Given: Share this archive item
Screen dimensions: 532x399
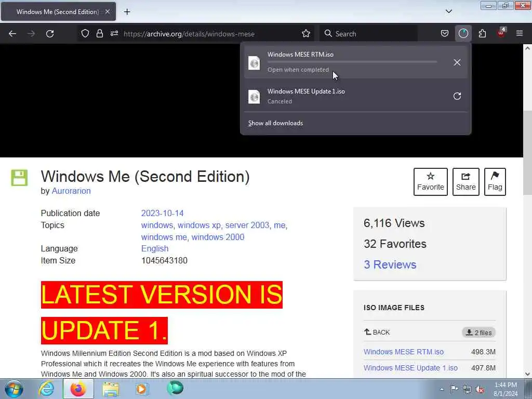Looking at the screenshot, I should click(466, 182).
